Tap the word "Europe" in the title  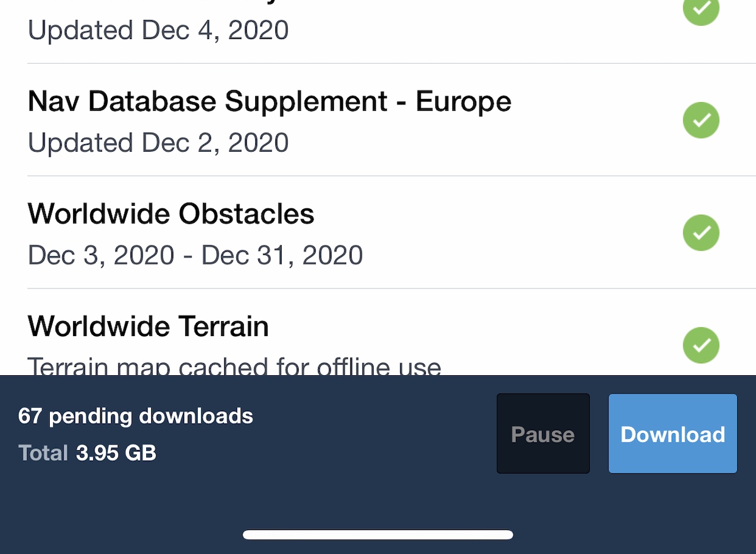point(463,101)
